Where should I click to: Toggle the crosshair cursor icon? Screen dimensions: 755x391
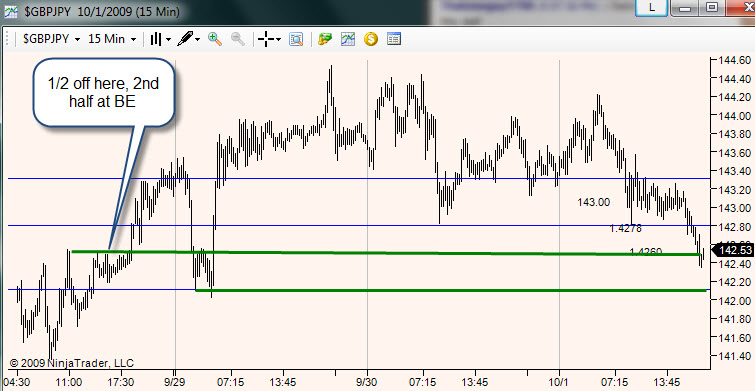266,39
